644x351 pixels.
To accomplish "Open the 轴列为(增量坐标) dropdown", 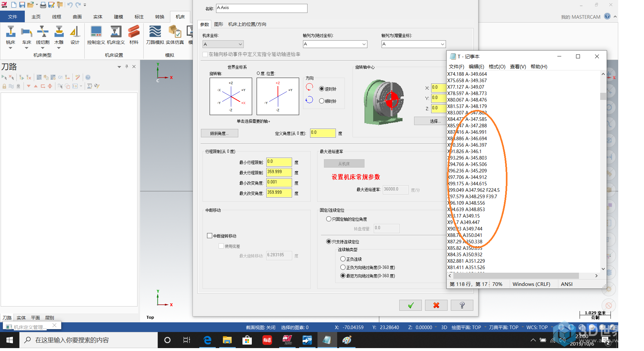I will pyautogui.click(x=414, y=44).
